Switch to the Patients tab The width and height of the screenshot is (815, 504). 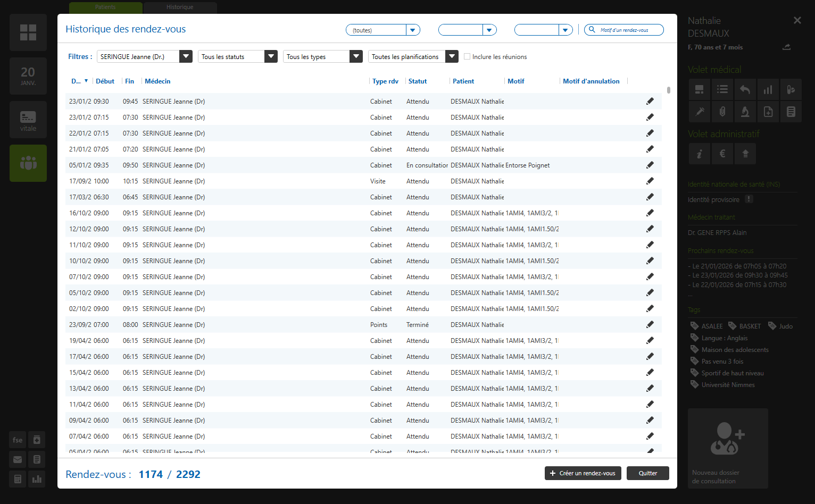tap(105, 7)
